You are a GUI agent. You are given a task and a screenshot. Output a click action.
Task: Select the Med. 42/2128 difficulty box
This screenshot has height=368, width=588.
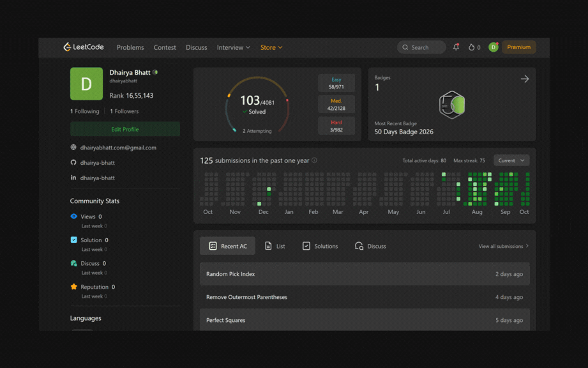click(336, 104)
